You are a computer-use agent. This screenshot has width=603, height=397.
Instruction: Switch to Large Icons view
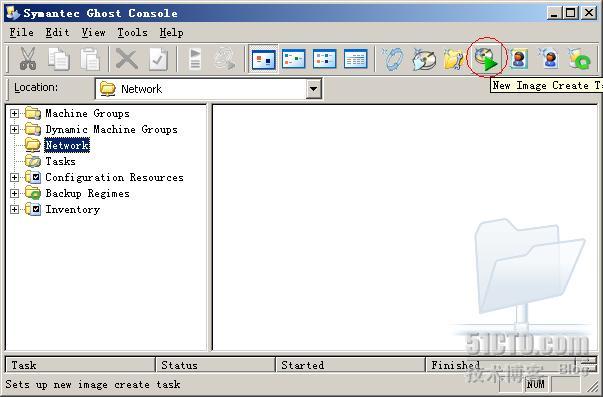(263, 59)
